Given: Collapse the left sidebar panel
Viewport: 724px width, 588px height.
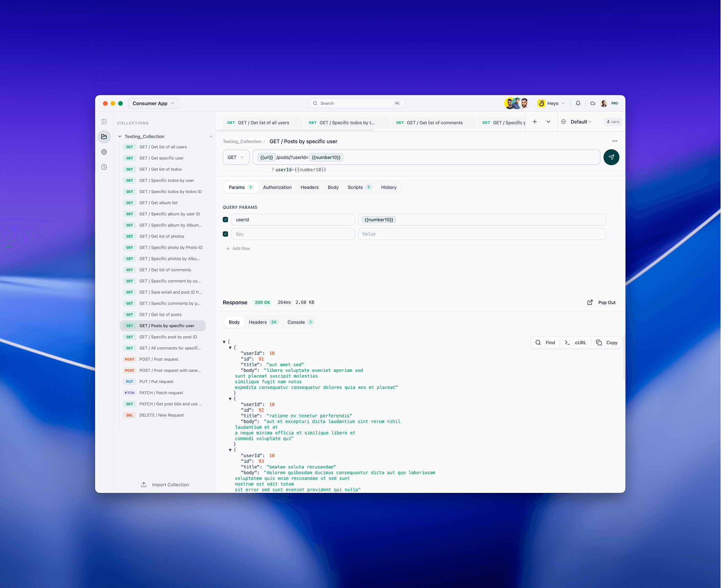Looking at the screenshot, I should 104,122.
